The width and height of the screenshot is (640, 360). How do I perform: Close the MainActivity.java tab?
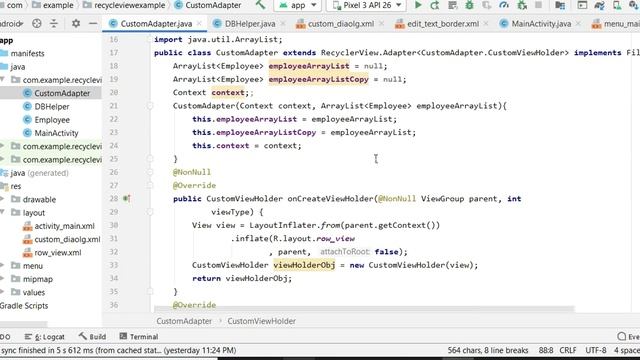(x=578, y=24)
